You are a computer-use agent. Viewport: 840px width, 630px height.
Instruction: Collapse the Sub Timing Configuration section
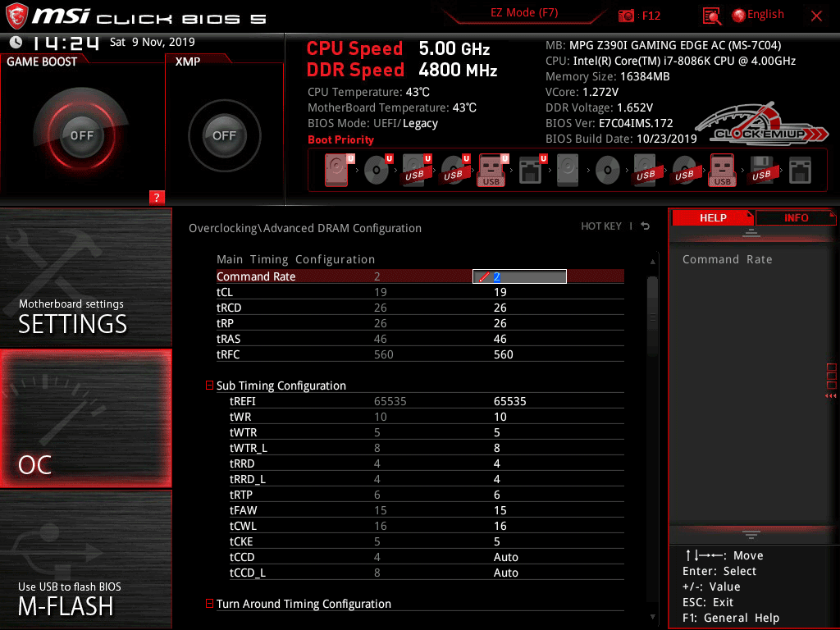tap(209, 386)
